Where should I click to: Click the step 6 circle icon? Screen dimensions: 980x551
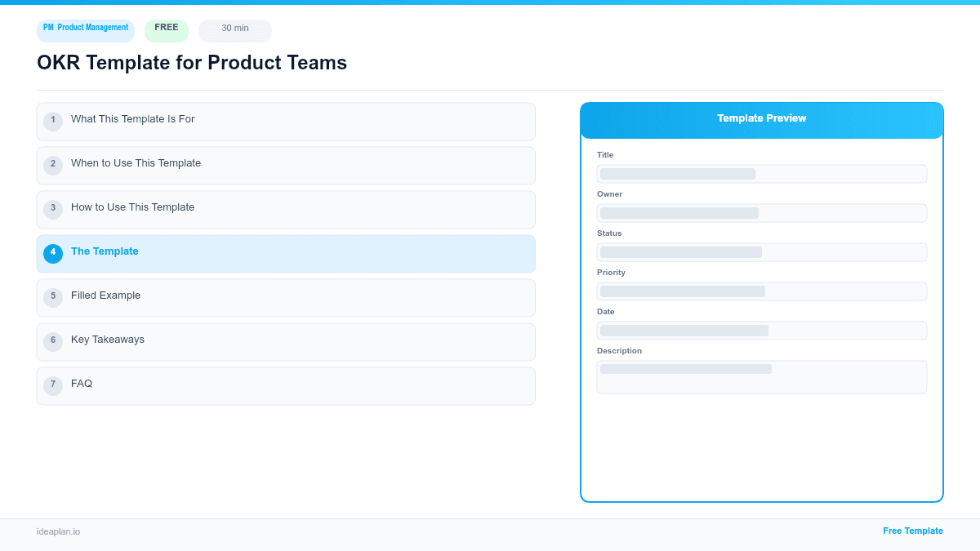[53, 340]
